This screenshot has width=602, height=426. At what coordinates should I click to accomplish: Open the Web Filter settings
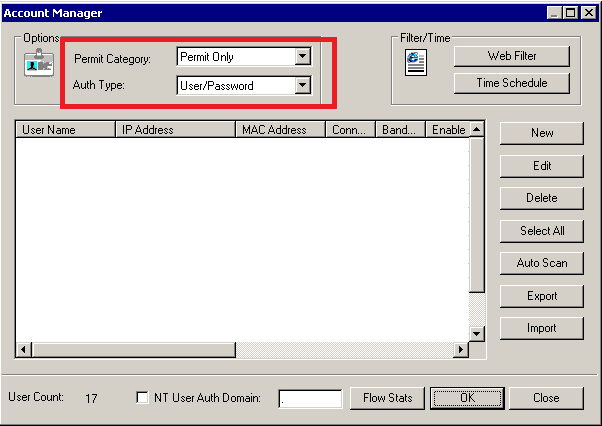[513, 56]
